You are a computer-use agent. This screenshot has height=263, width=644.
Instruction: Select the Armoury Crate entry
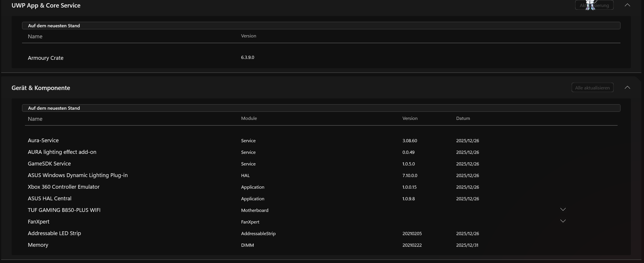click(x=46, y=58)
